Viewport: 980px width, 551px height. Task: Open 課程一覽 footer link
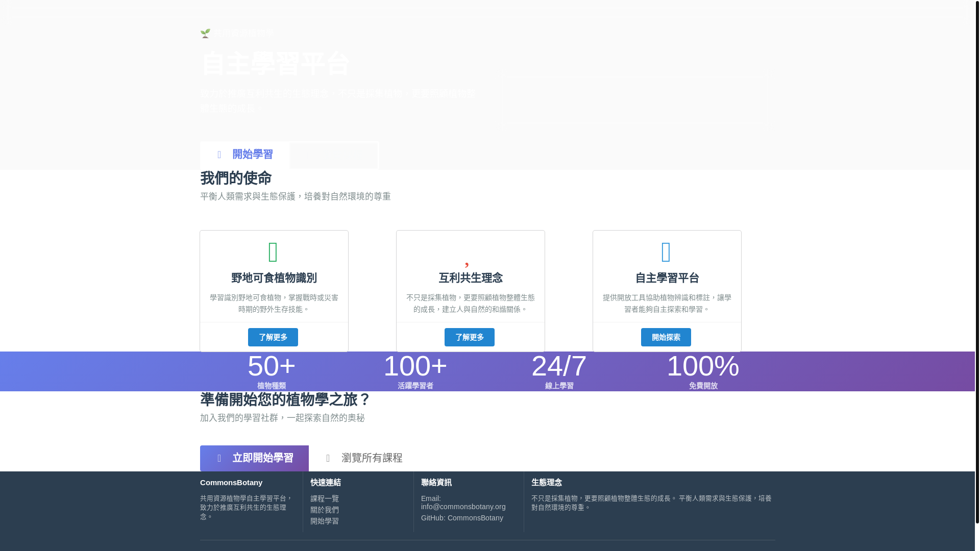pyautogui.click(x=325, y=498)
